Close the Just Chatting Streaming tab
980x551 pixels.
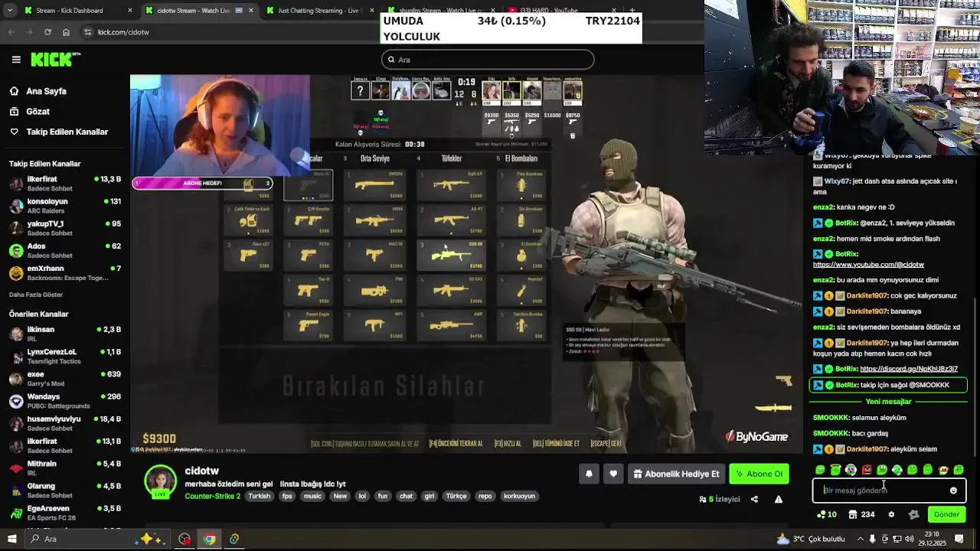pos(373,11)
